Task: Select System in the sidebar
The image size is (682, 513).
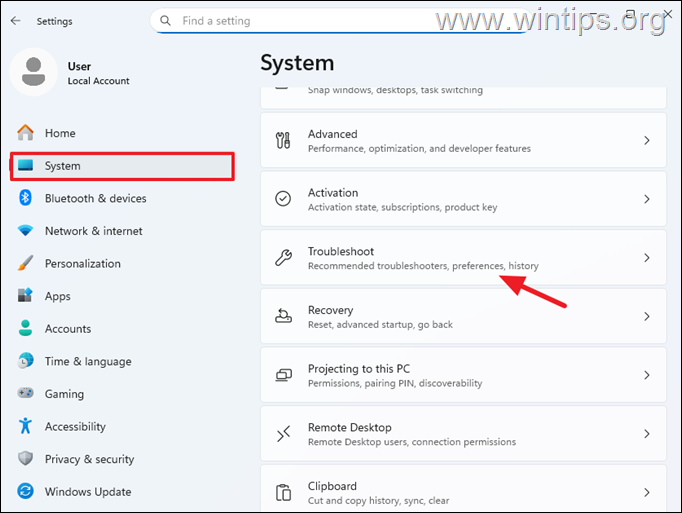Action: pos(122,166)
